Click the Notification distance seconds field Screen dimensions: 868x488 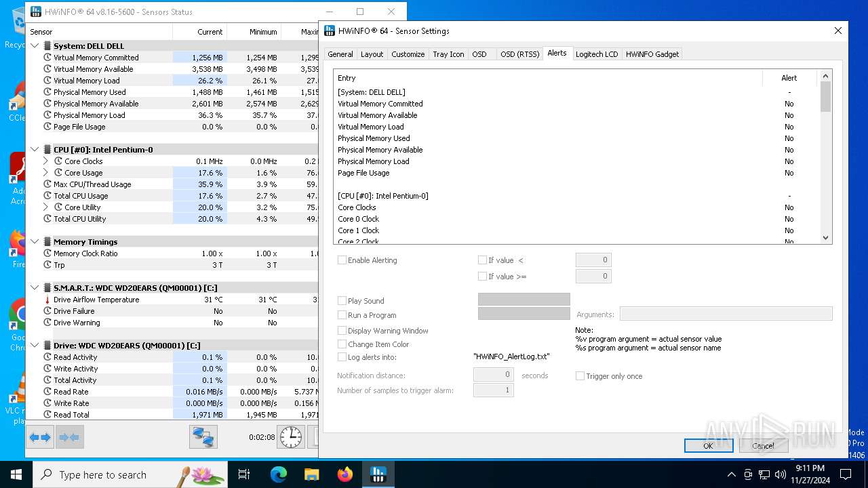[494, 375]
